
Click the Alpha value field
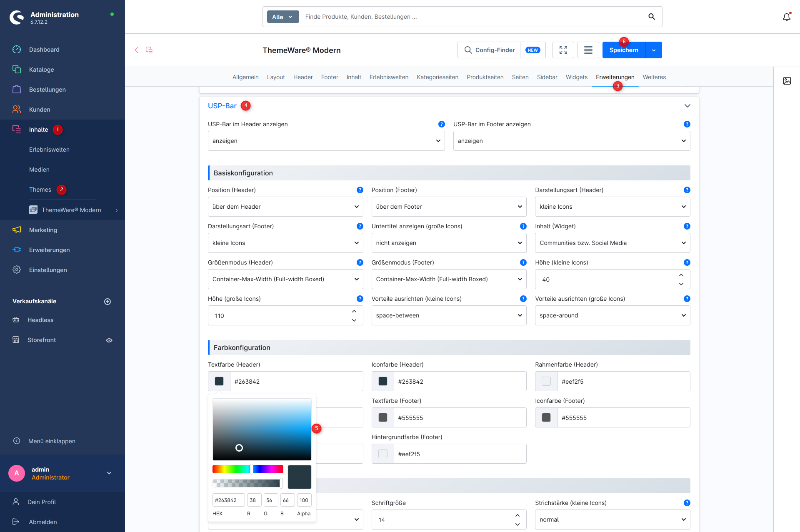(304, 500)
